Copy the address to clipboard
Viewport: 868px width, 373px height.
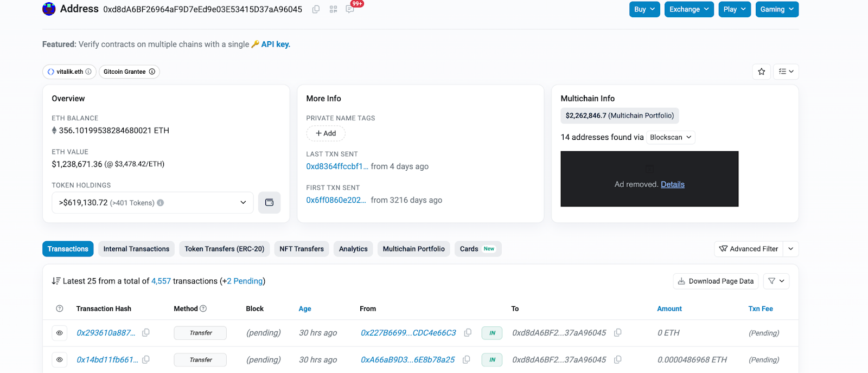point(316,9)
